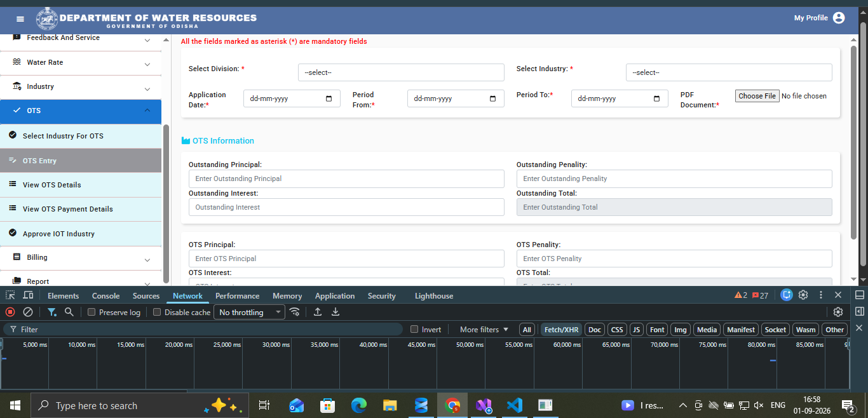Tick the Disable cache checkbox
The image size is (868, 418).
[157, 313]
